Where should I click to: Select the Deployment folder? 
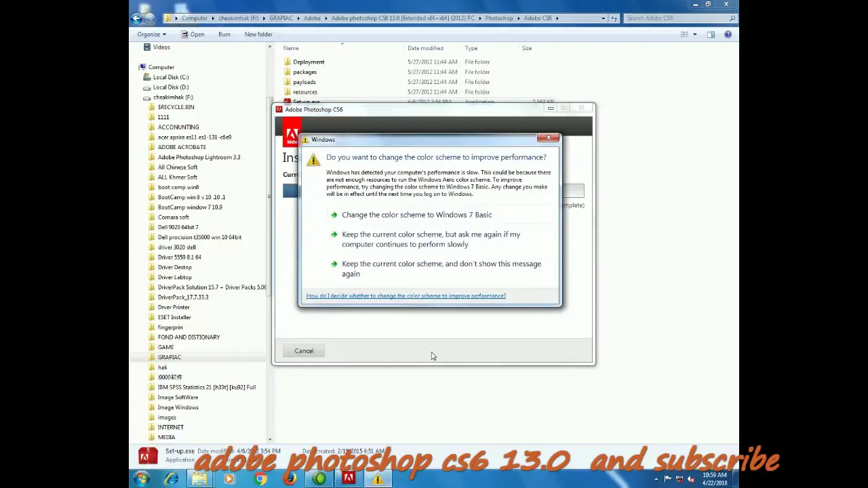pos(309,62)
